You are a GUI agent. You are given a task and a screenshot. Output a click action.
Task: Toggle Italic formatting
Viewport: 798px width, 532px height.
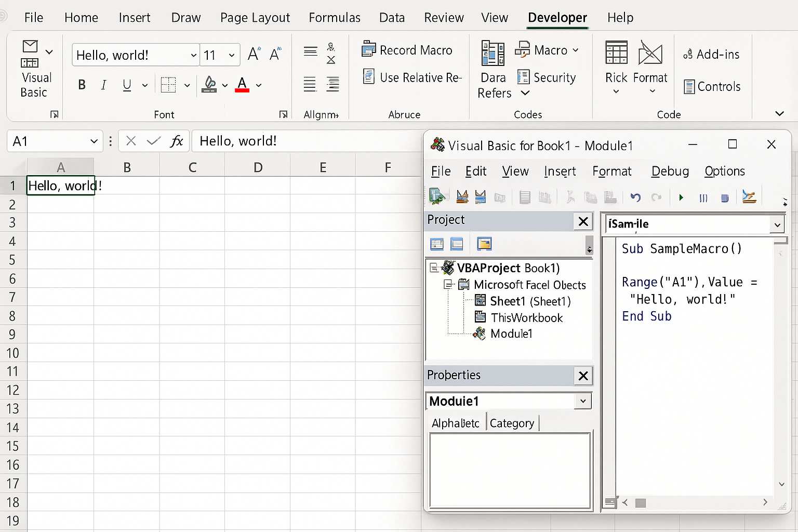pos(104,85)
